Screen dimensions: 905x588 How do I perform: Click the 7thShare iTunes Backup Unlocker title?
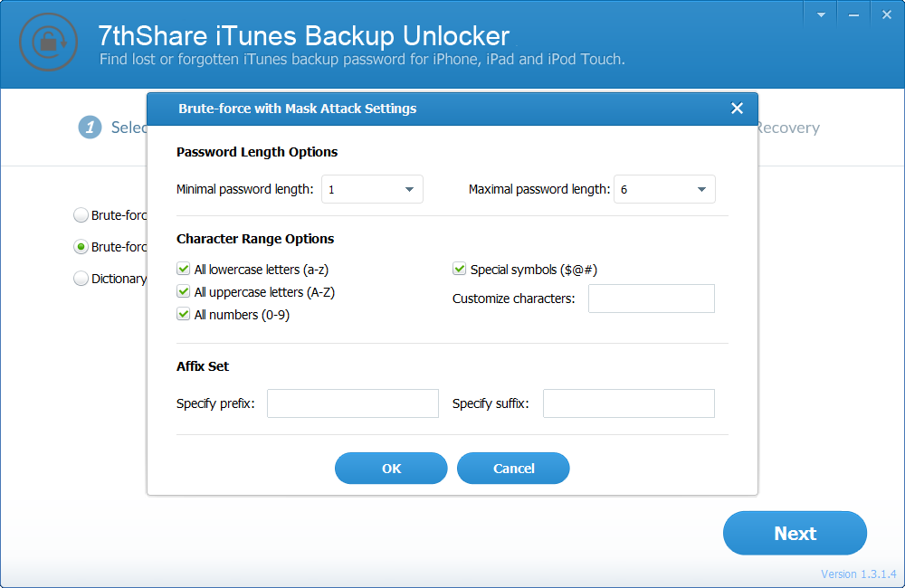(x=303, y=36)
